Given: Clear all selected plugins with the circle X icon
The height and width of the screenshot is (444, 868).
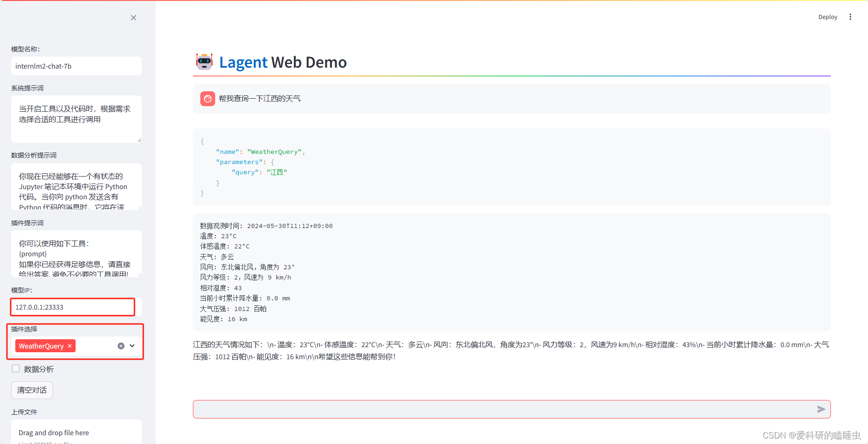Looking at the screenshot, I should 121,346.
